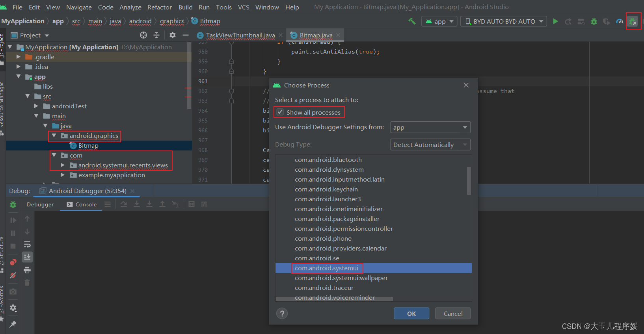Click Print icon in console toolbar
The height and width of the screenshot is (334, 644).
(27, 270)
